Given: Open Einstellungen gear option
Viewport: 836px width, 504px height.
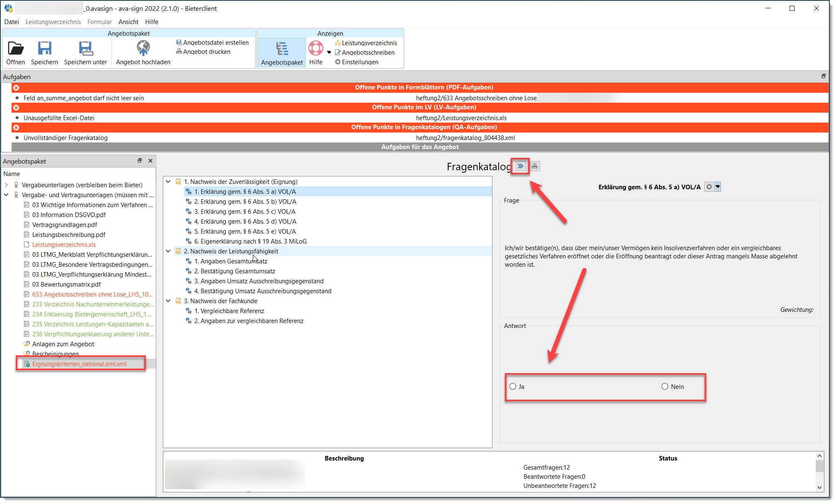Looking at the screenshot, I should 357,62.
